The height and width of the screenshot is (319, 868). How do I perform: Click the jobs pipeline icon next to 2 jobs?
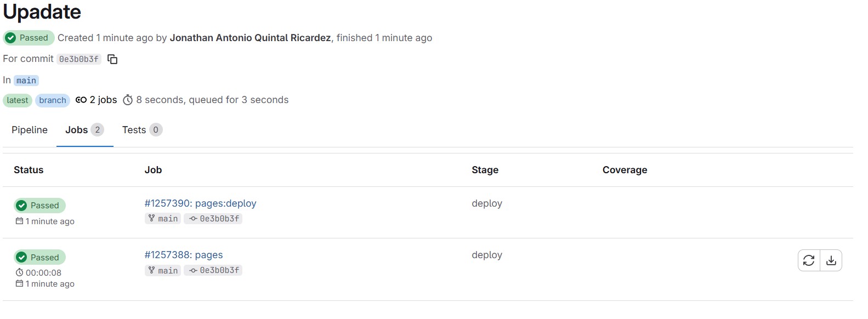(x=81, y=100)
